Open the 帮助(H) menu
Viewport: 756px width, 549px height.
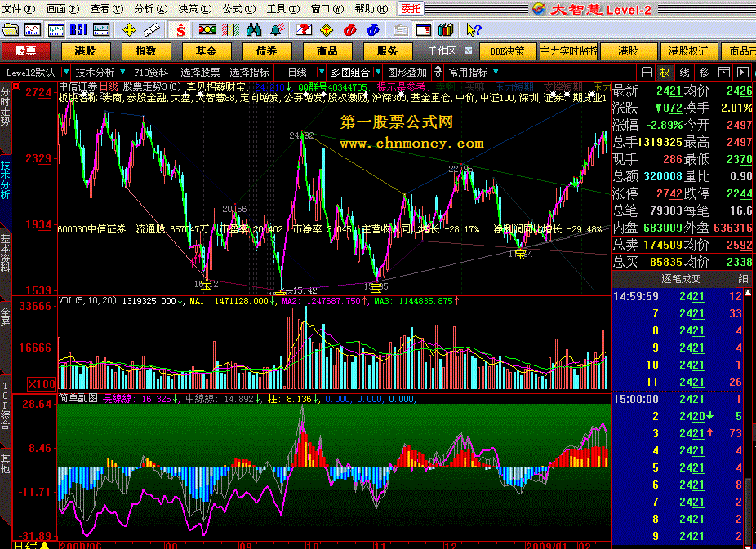(x=371, y=9)
